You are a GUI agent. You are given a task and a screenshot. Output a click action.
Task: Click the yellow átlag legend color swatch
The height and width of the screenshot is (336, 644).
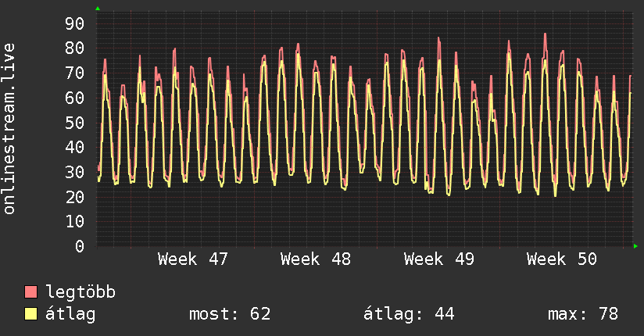(x=31, y=314)
